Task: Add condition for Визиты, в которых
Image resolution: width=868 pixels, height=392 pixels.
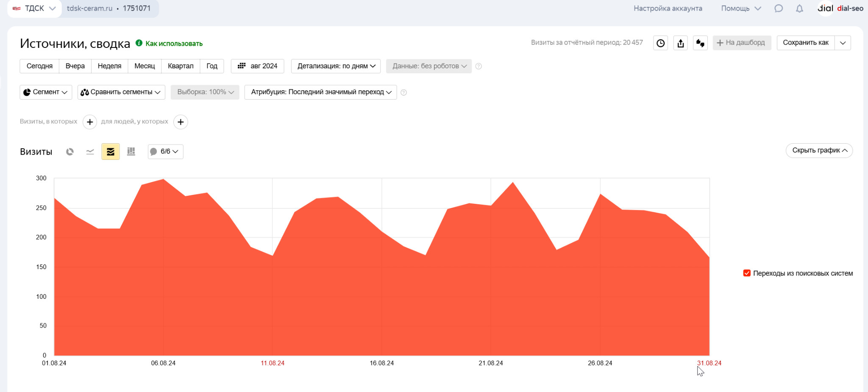Action: coord(90,122)
